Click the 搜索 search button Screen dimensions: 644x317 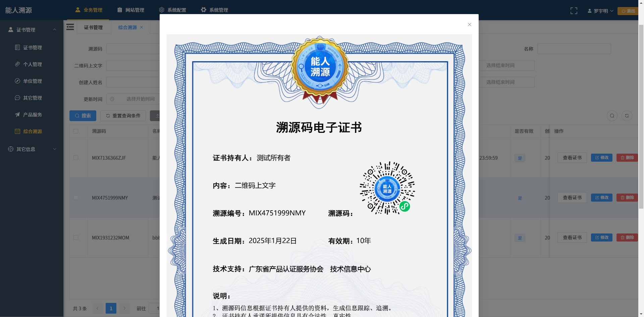click(x=83, y=116)
